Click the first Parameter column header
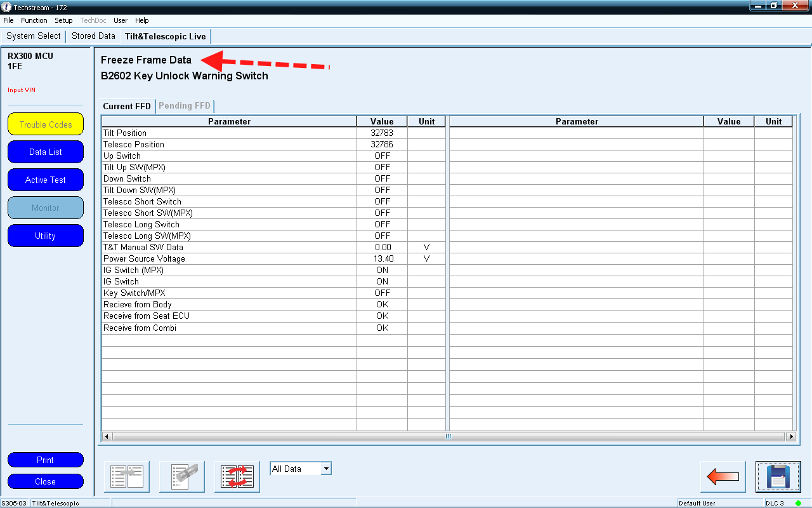Viewport: 812px width, 508px height. 229,121
